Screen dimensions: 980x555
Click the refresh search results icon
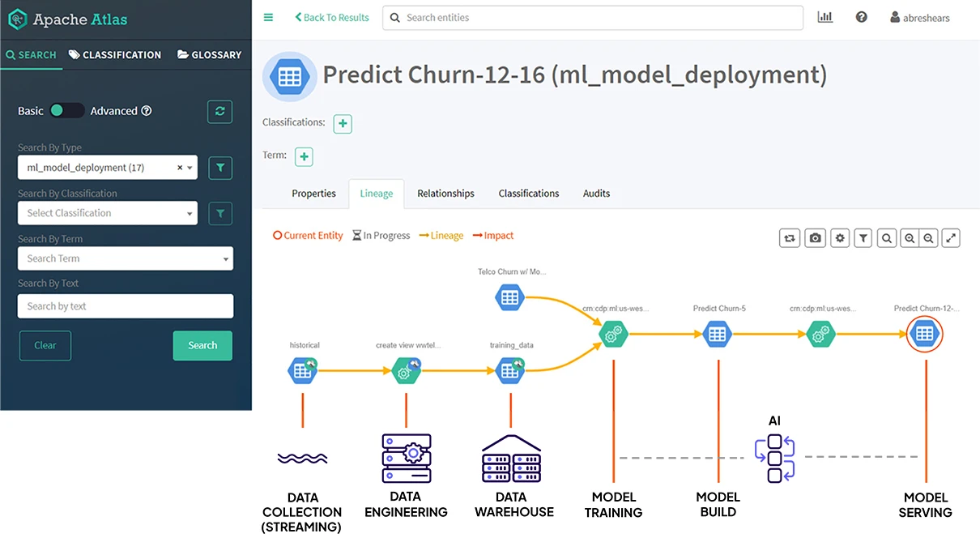click(x=219, y=111)
